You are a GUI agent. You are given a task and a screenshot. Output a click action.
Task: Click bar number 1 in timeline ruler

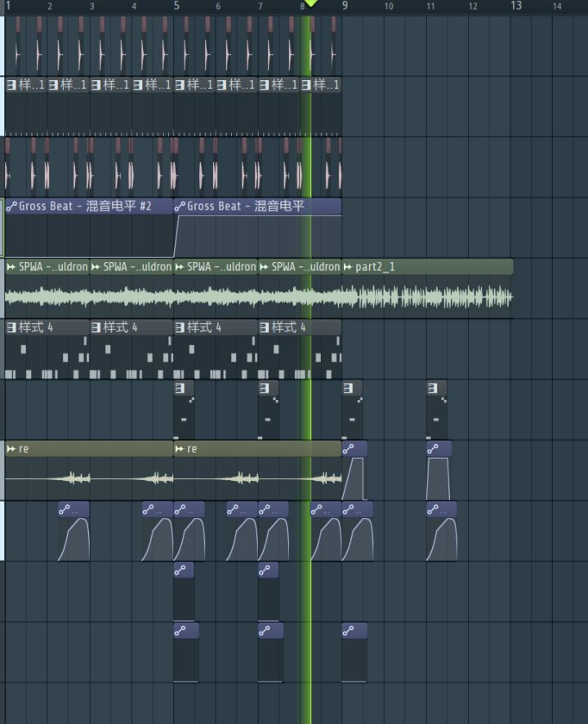click(x=8, y=6)
